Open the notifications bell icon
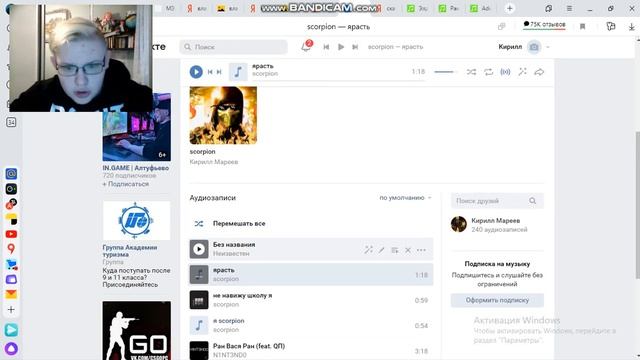The height and width of the screenshot is (360, 640). point(306,47)
